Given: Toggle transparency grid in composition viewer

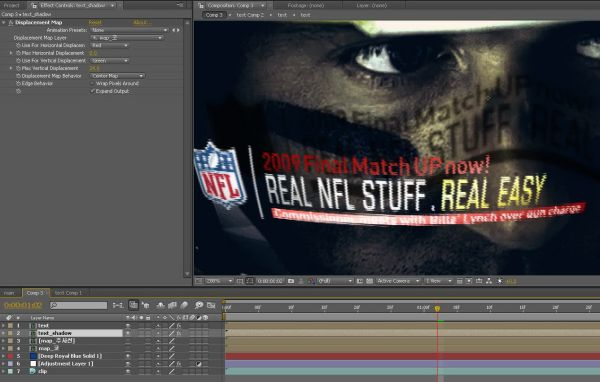Looking at the screenshot, I should click(369, 281).
